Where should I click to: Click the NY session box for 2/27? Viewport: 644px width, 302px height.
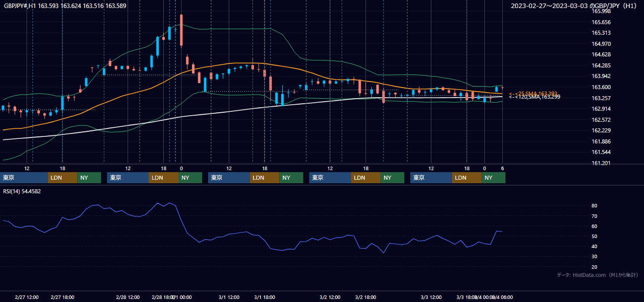point(89,178)
